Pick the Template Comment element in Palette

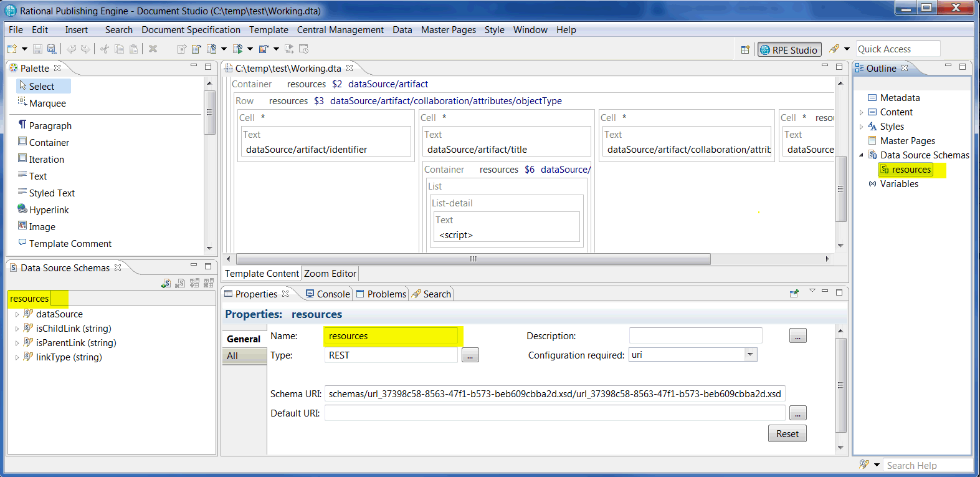tap(65, 243)
